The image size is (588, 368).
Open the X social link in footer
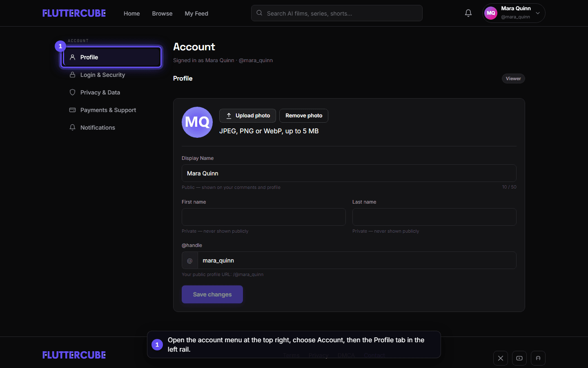tap(501, 358)
